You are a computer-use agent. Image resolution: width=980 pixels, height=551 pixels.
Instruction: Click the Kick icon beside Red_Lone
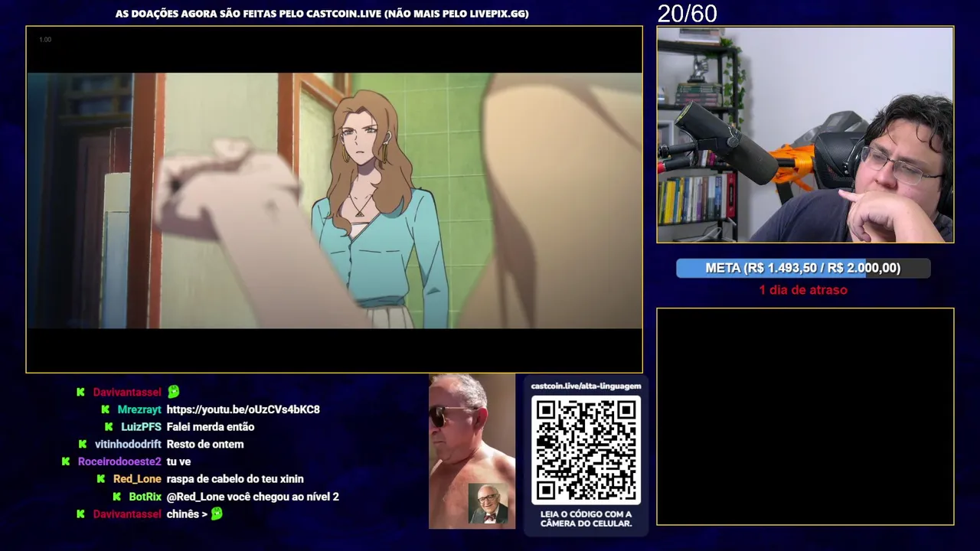coord(101,479)
